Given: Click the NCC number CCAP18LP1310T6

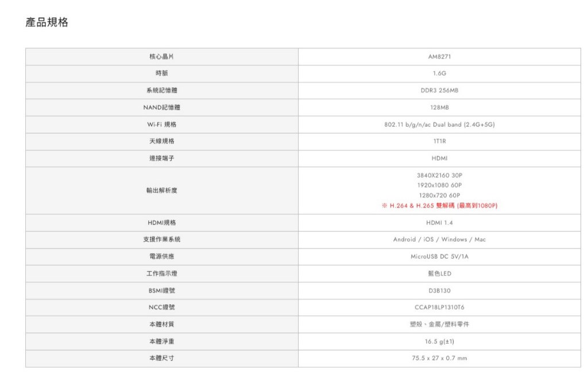Looking at the screenshot, I should pyautogui.click(x=439, y=308).
